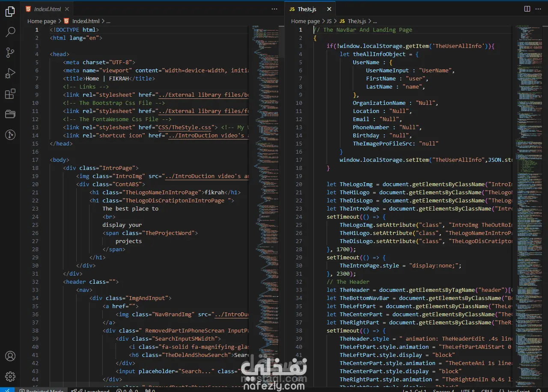
Task: Click the '<!-- The FontaWesome Css File -->' comment
Action: coord(117,119)
